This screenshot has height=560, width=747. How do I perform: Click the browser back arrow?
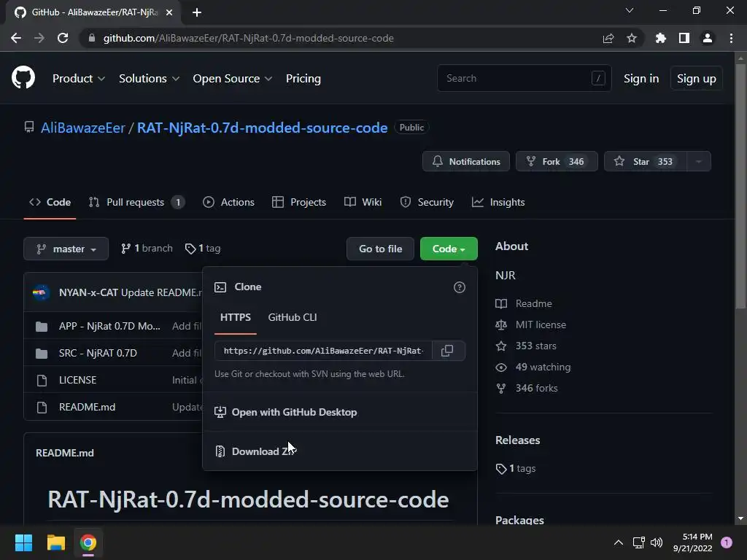(x=16, y=38)
